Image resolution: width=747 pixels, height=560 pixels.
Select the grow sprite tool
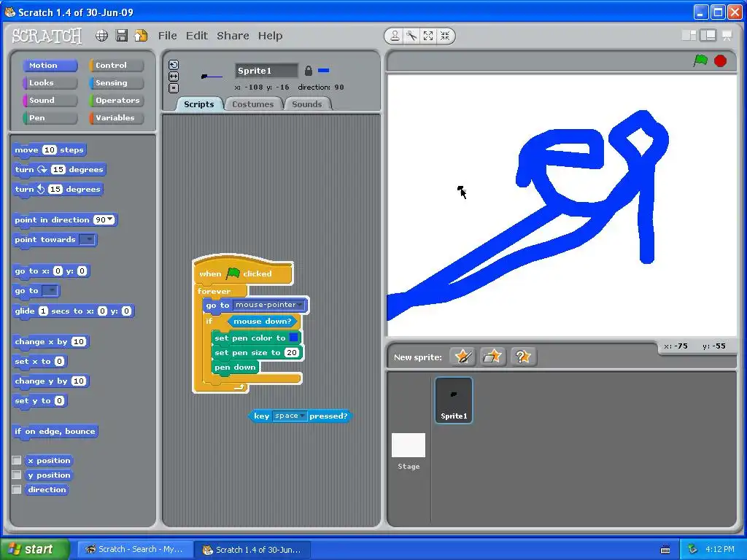click(428, 36)
